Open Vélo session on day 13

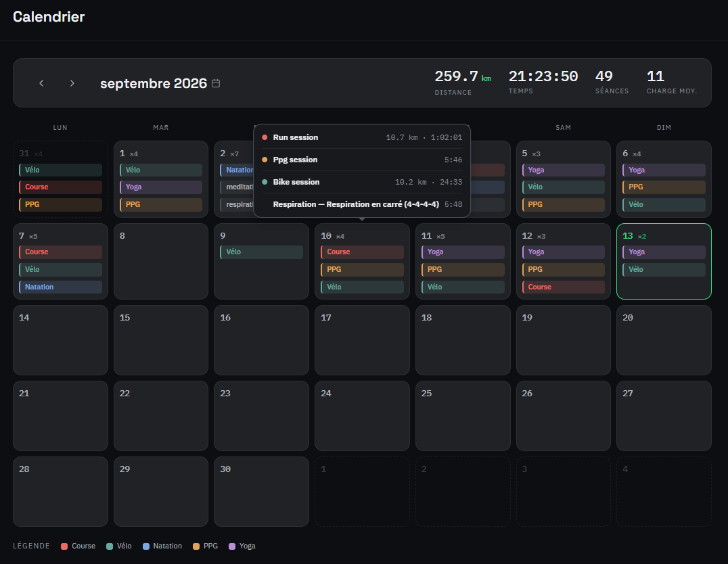pos(664,269)
